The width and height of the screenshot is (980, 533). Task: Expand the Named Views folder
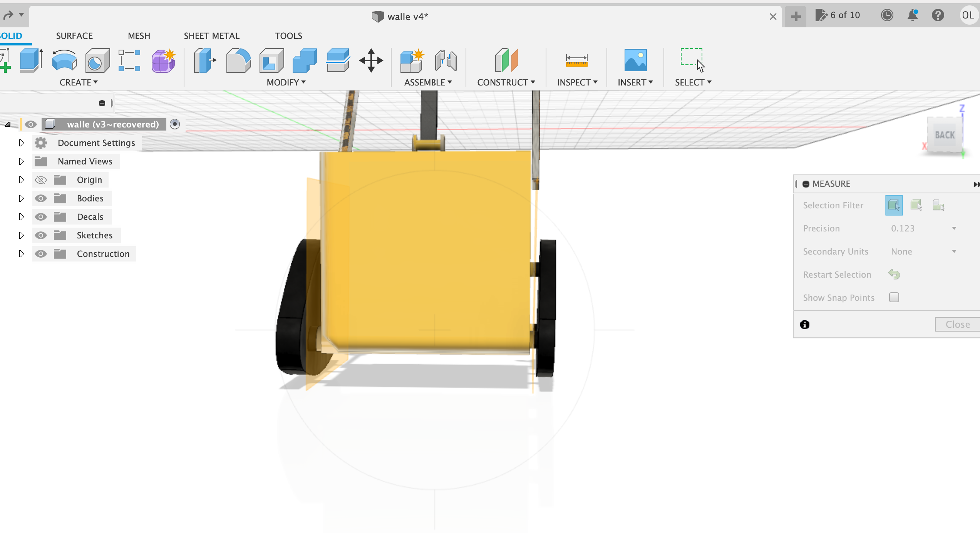(x=22, y=161)
